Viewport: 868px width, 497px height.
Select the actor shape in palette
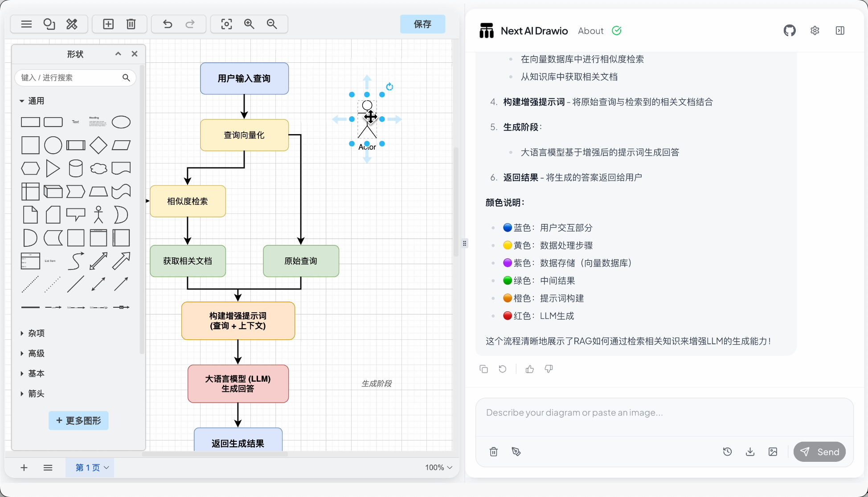tap(98, 215)
